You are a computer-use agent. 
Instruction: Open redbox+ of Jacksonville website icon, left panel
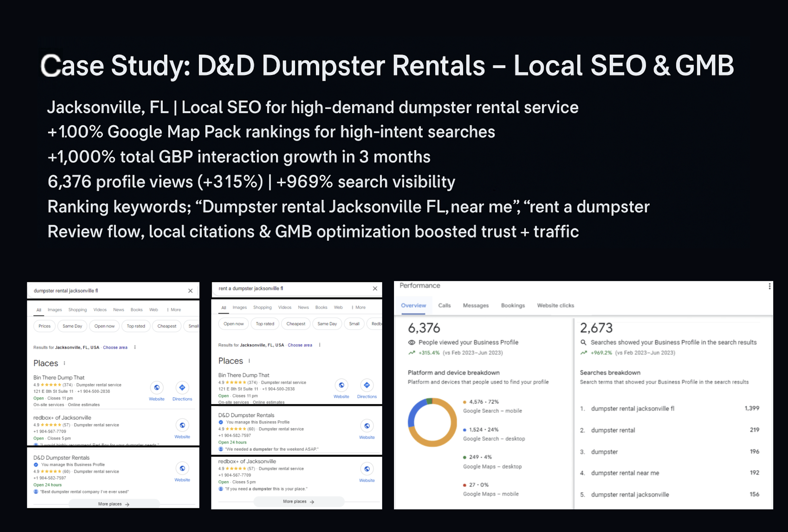click(x=183, y=425)
